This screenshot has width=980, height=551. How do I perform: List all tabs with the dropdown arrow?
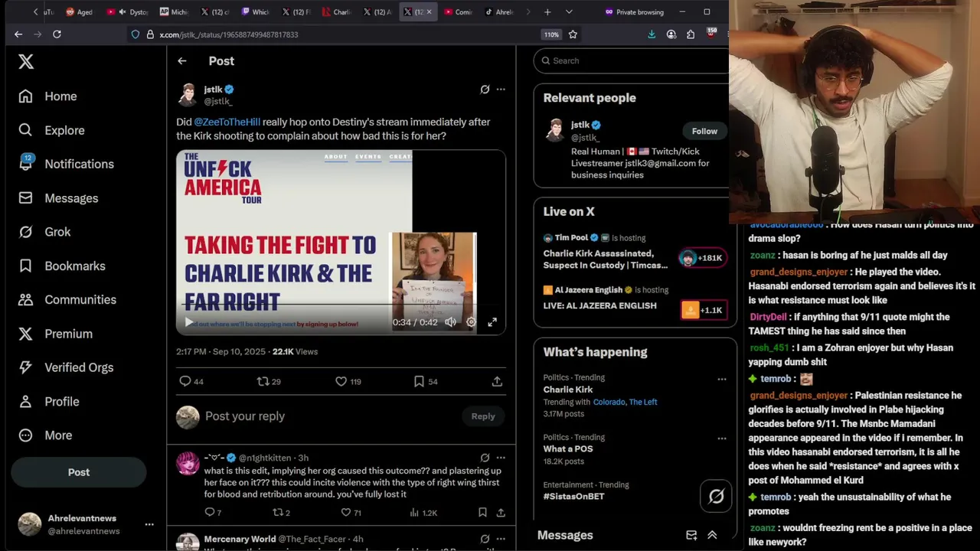[569, 12]
